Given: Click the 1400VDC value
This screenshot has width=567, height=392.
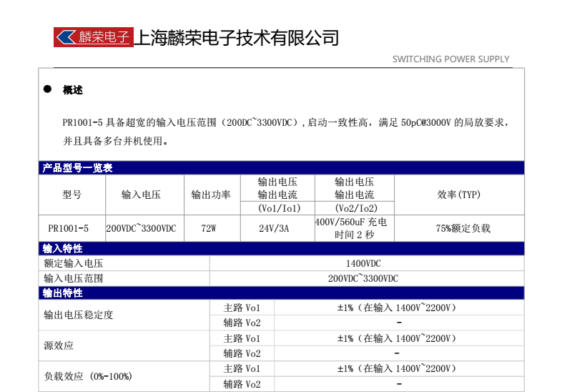Looking at the screenshot, I should tap(363, 263).
